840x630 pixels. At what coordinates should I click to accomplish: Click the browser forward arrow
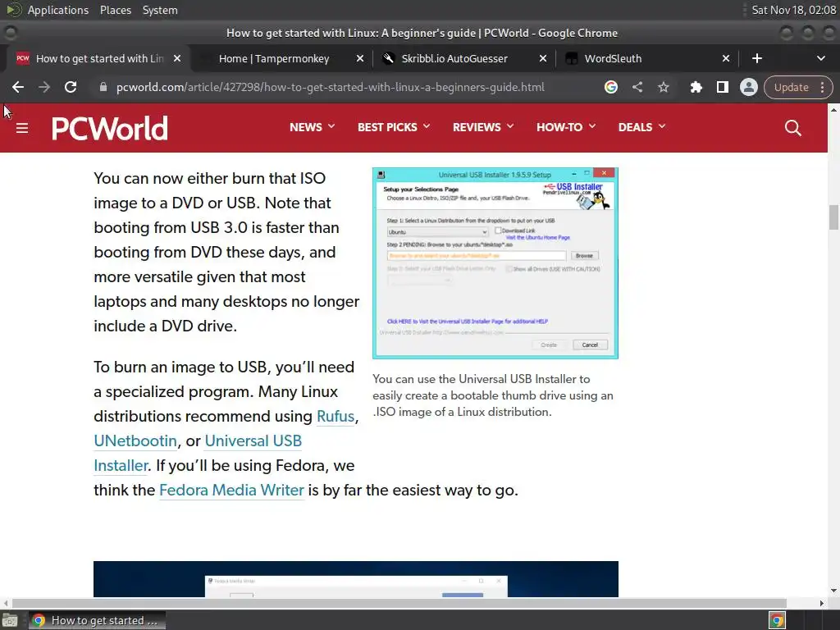(x=44, y=87)
